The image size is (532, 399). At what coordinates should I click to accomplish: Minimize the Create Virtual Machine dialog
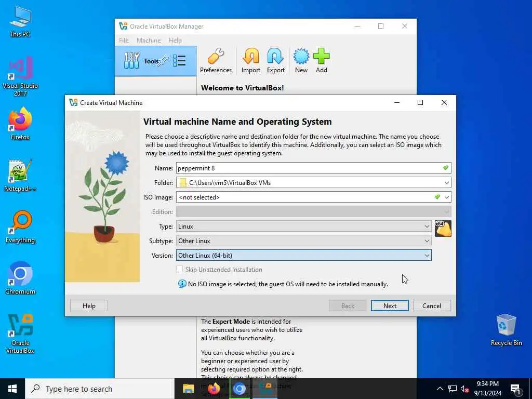click(396, 102)
